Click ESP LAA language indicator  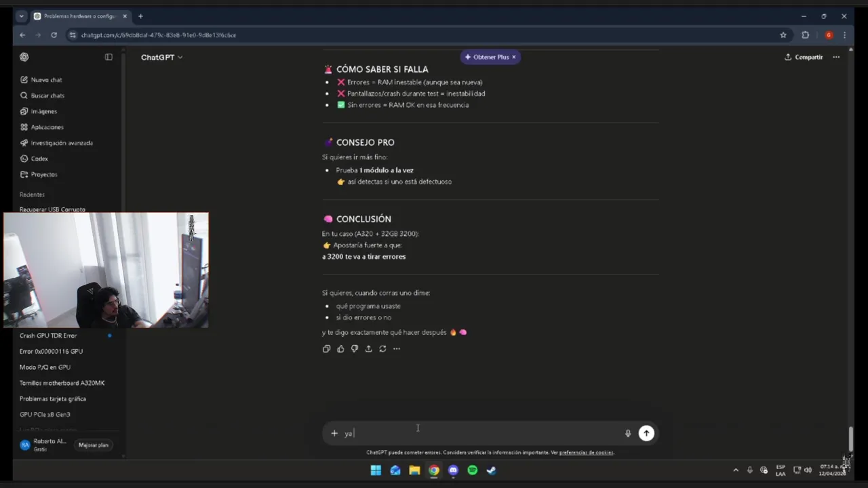[x=781, y=470]
